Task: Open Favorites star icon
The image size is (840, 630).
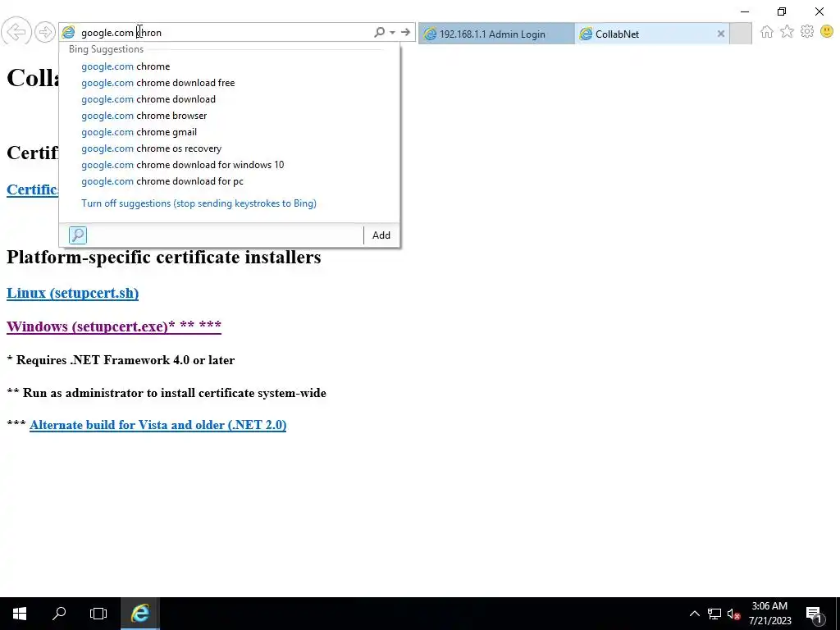Action: (787, 32)
